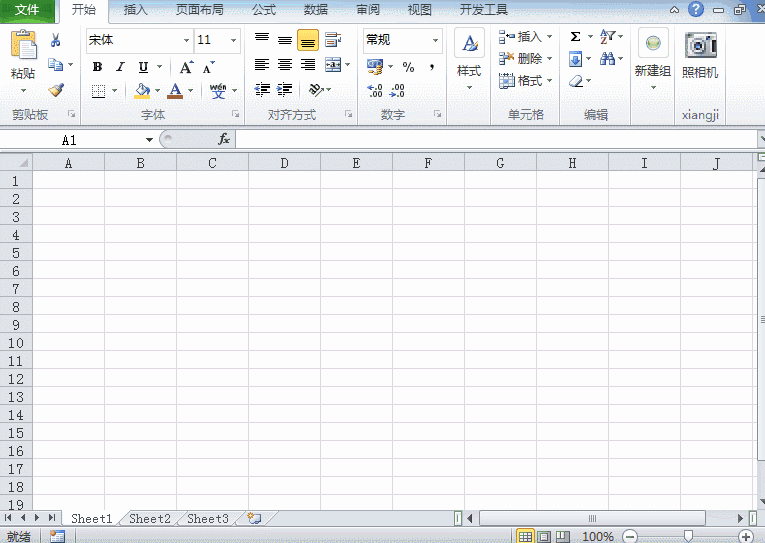Click the Insert Function fx icon
The image size is (765, 543).
pyautogui.click(x=223, y=140)
